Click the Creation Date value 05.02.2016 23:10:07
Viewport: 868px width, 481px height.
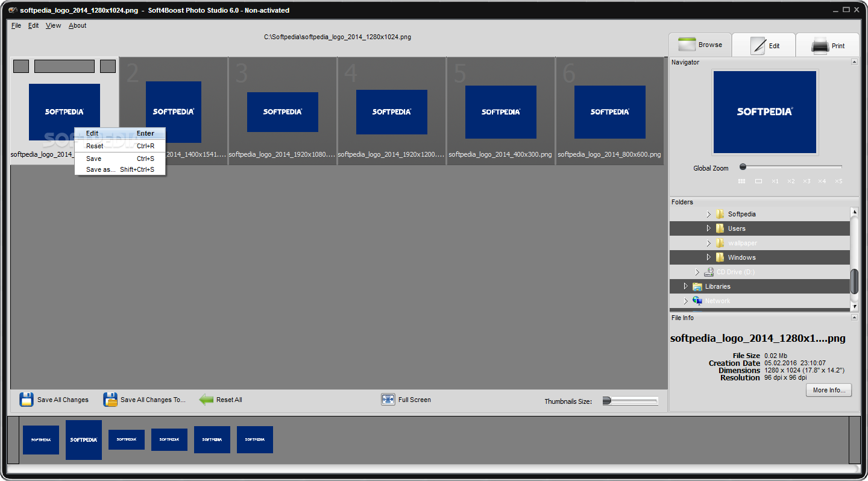click(795, 363)
